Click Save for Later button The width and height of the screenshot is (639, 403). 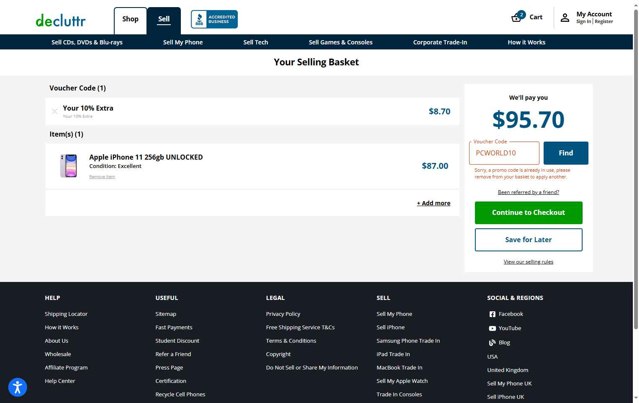[528, 240]
